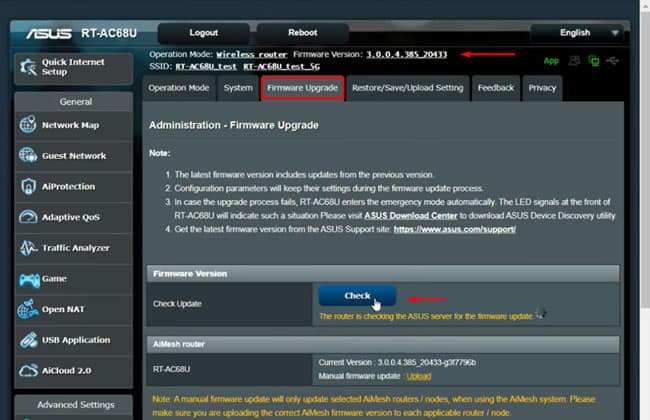
Task: Select the Firmware Upgrade tab
Action: [302, 88]
